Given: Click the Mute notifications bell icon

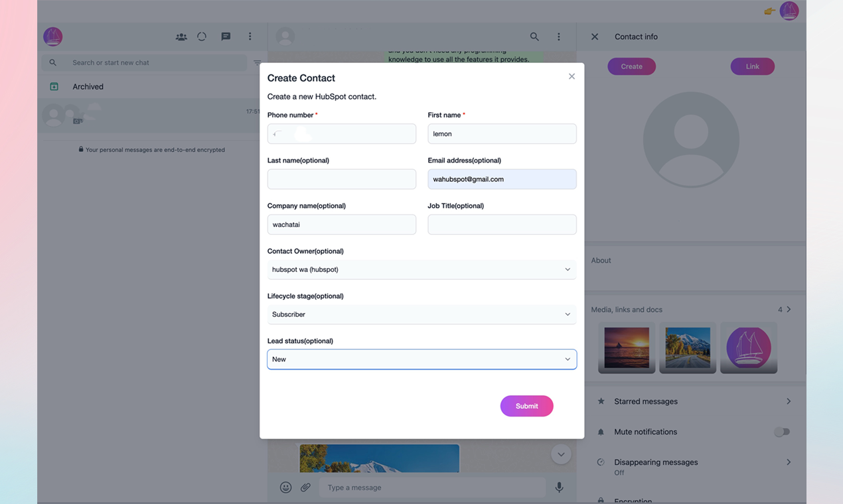Looking at the screenshot, I should [x=601, y=432].
